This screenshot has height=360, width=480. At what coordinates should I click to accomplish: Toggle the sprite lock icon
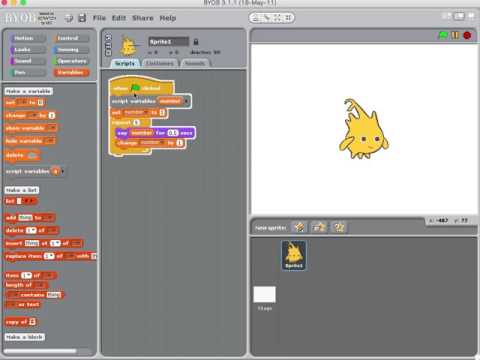pos(196,42)
